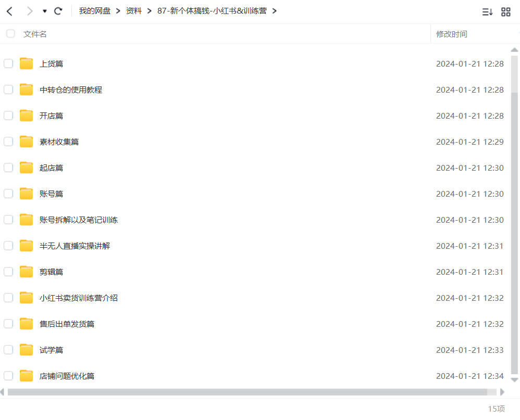
Task: Select the 店铺问题优化篇 folder name
Action: [x=67, y=376]
